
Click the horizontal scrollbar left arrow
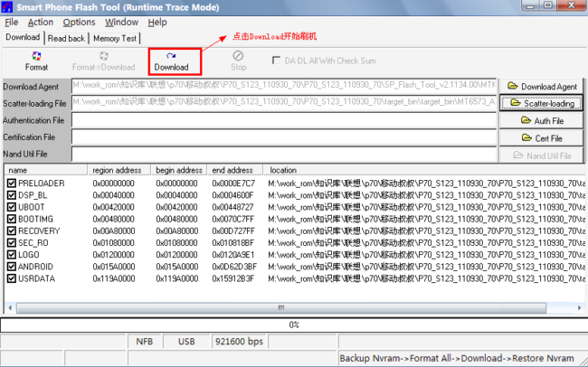click(10, 307)
